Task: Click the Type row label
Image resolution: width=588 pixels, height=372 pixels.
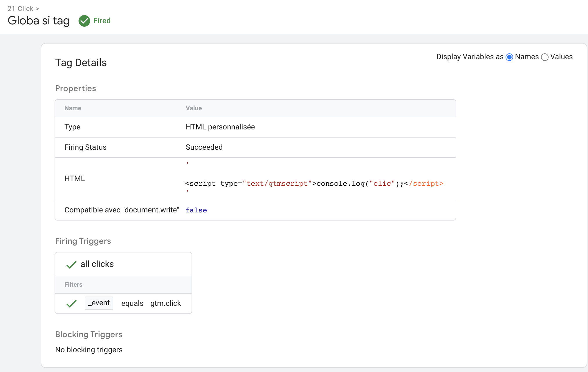Action: click(x=72, y=127)
